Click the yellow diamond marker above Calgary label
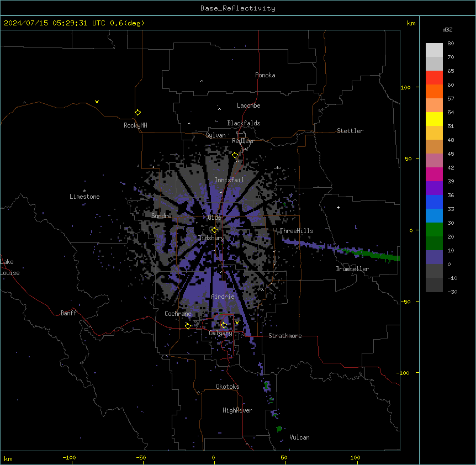Image resolution: width=476 pixels, height=465 pixels. click(x=224, y=325)
